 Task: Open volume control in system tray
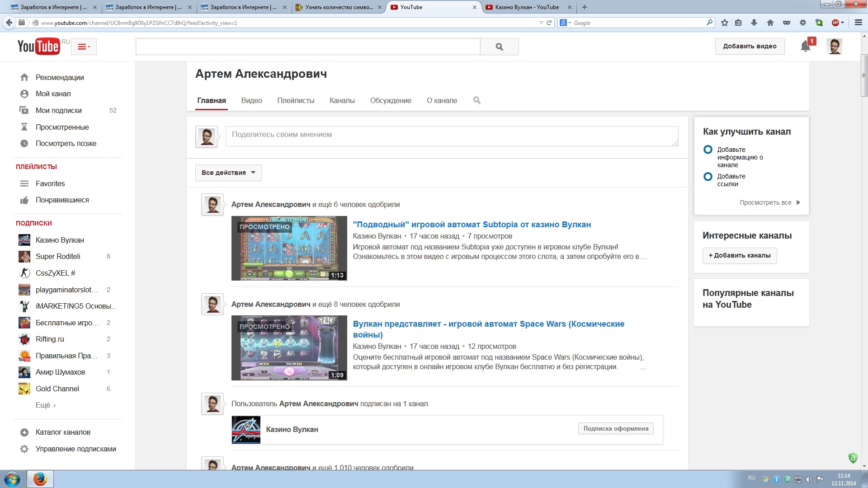[x=809, y=479]
